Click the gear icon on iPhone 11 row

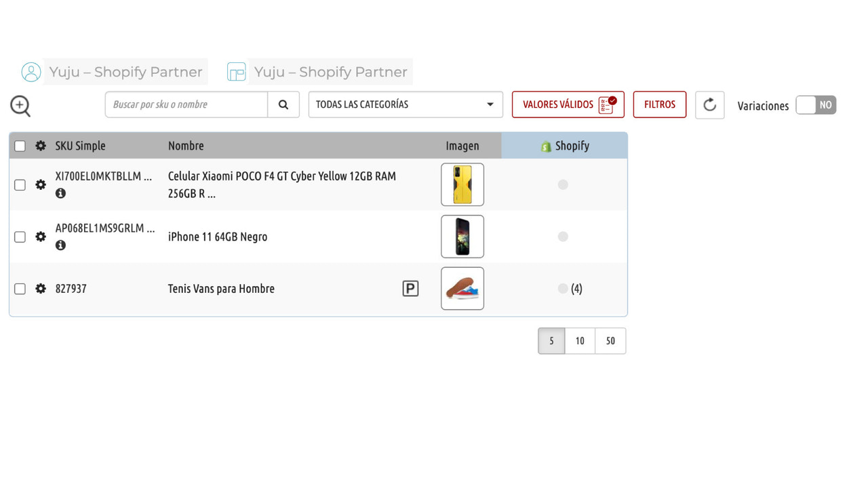pyautogui.click(x=41, y=237)
